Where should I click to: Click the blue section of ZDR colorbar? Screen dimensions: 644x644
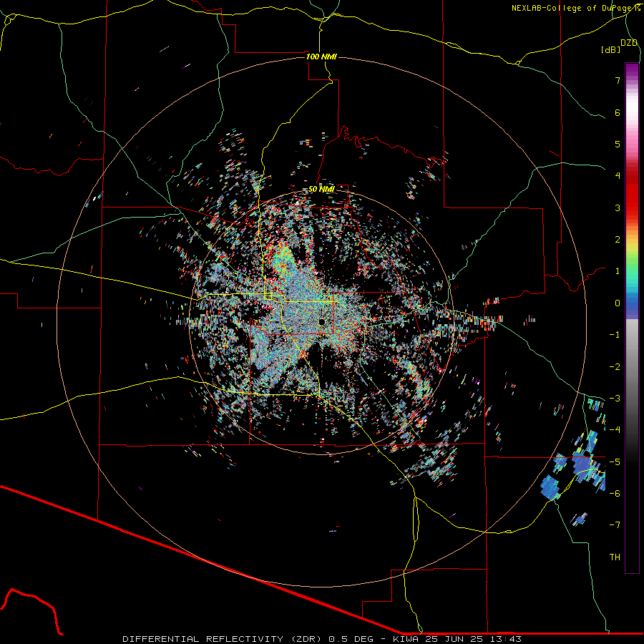(x=632, y=306)
